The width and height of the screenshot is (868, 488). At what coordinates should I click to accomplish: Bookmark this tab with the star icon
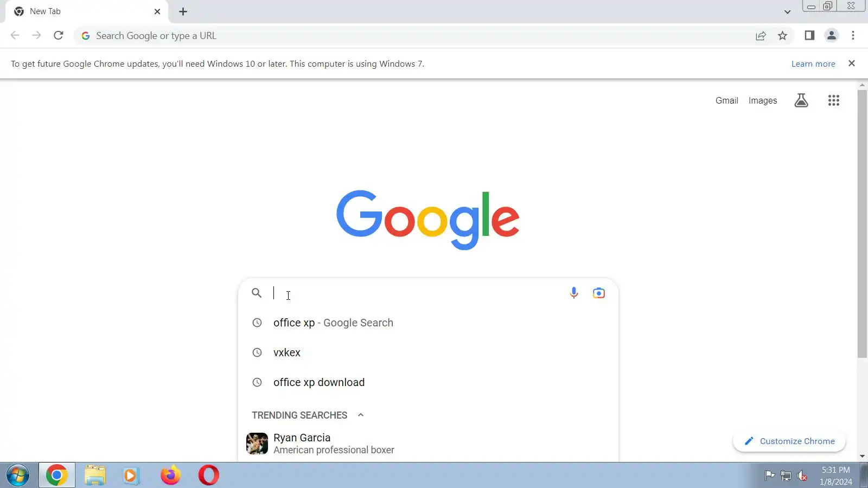782,36
